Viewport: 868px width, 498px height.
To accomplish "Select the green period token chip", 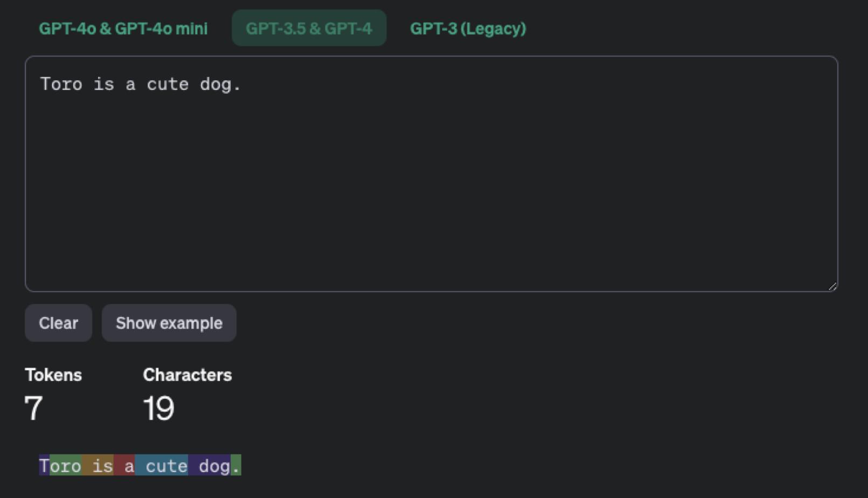I will tap(236, 465).
